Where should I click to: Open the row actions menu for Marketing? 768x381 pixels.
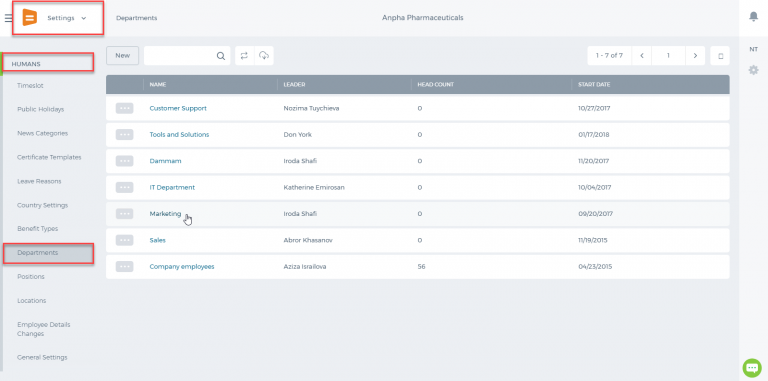[x=124, y=214]
